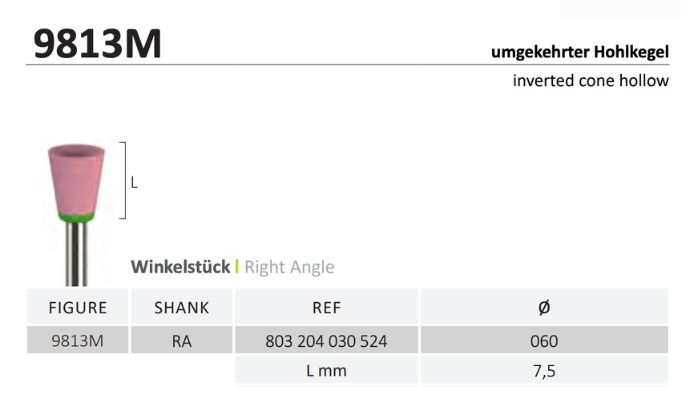Select the 7,5 length value cell
The width and height of the screenshot is (690, 406).
pyautogui.click(x=544, y=371)
